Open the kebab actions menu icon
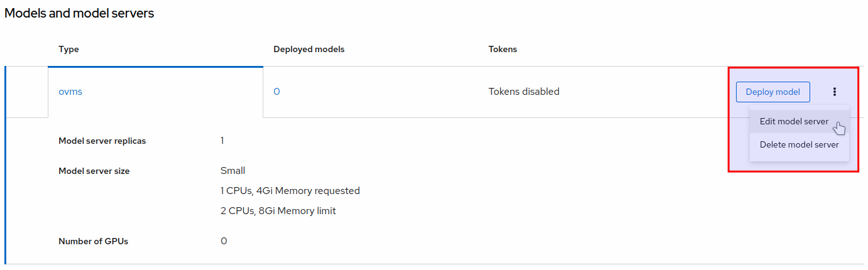 (x=835, y=92)
